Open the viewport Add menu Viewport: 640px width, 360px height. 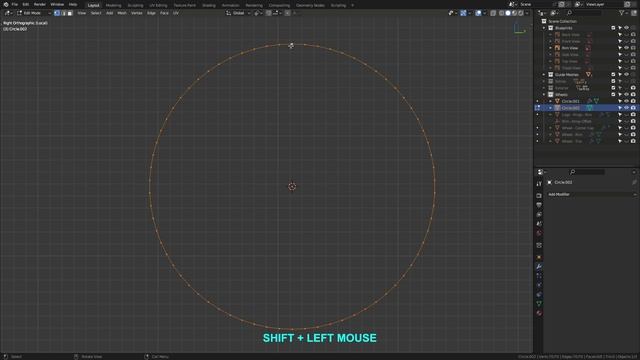click(109, 13)
